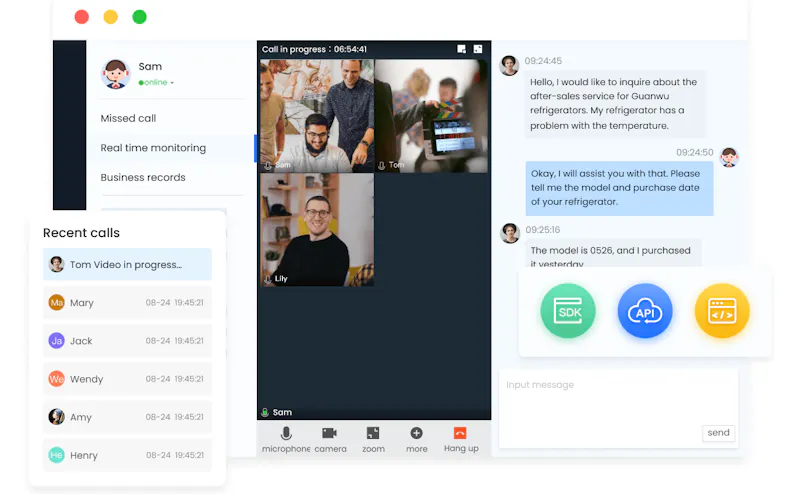Click the yellow minimize window dot
The width and height of the screenshot is (800, 494).
(x=111, y=17)
